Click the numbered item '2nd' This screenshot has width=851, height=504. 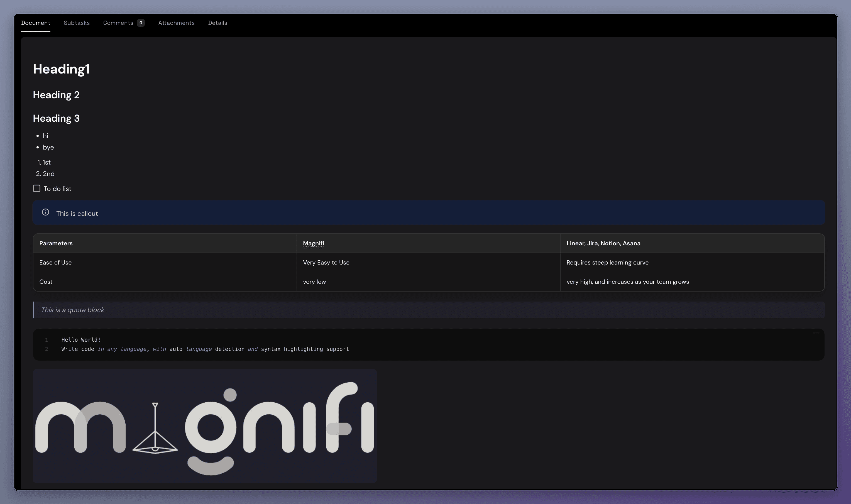click(48, 173)
